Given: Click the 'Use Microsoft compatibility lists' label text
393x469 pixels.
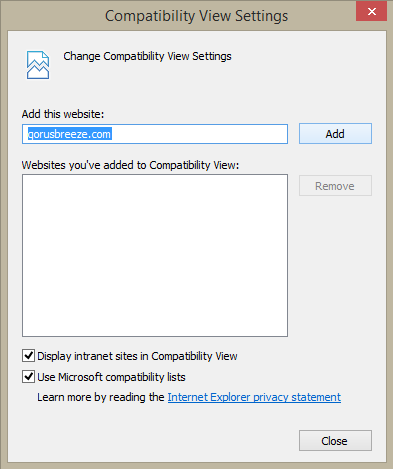Looking at the screenshot, I should coord(111,377).
